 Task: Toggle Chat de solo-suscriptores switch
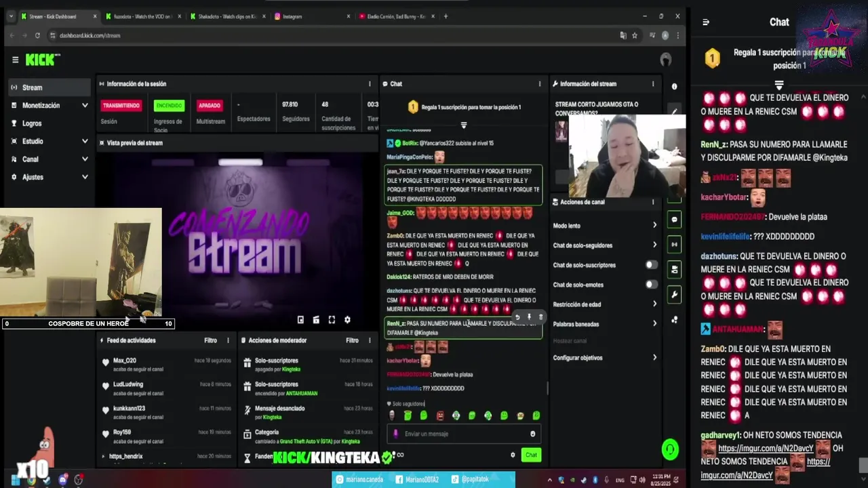[651, 265]
